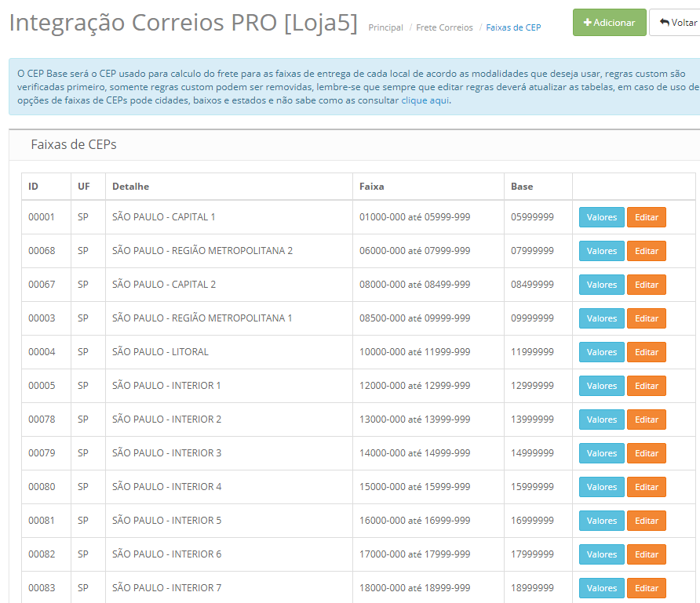Open Valores for Região Metropolitana 2
The image size is (700, 603).
(601, 251)
